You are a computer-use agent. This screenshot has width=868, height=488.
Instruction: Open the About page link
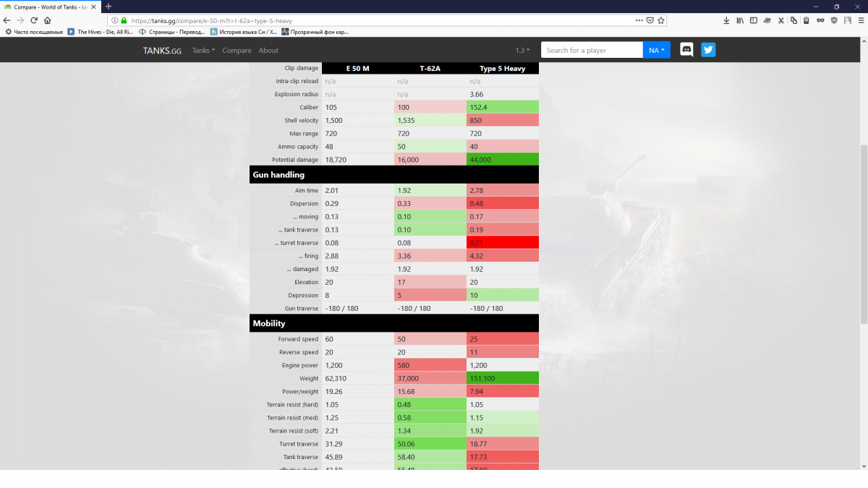[x=268, y=51]
